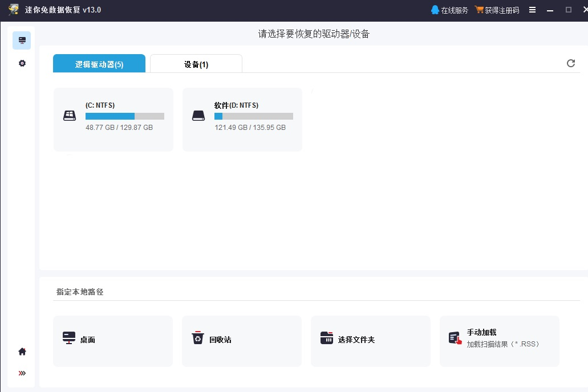Click 获得注册码 to get registration code

497,10
